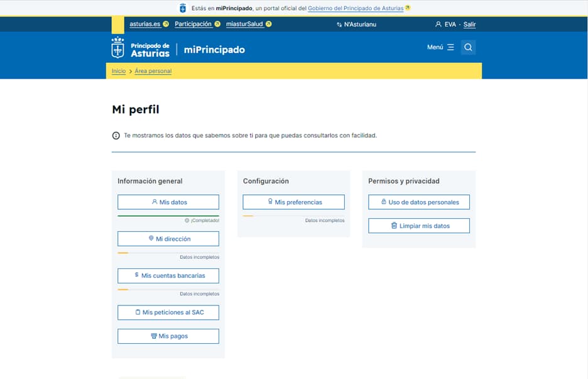Viewport: 588px width, 379px height.
Task: Click the Principado de Asturias shield logo
Action: (117, 48)
